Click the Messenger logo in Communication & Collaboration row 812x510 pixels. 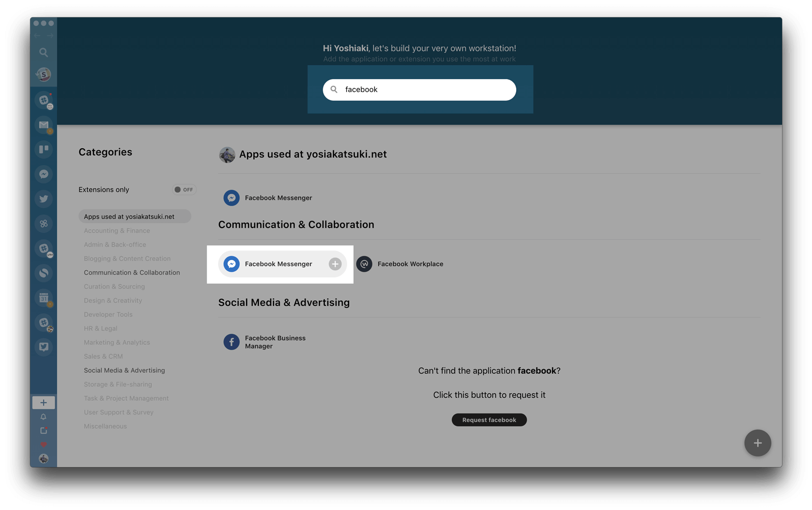coord(231,264)
